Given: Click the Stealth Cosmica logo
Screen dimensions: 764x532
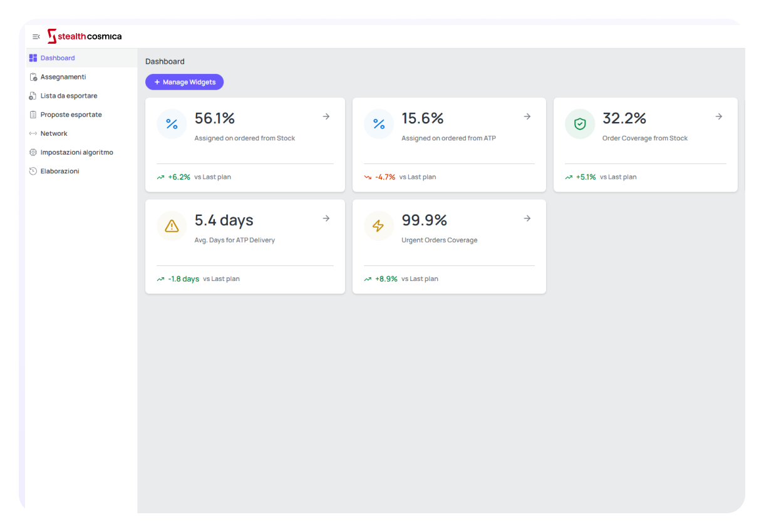Looking at the screenshot, I should click(x=85, y=36).
